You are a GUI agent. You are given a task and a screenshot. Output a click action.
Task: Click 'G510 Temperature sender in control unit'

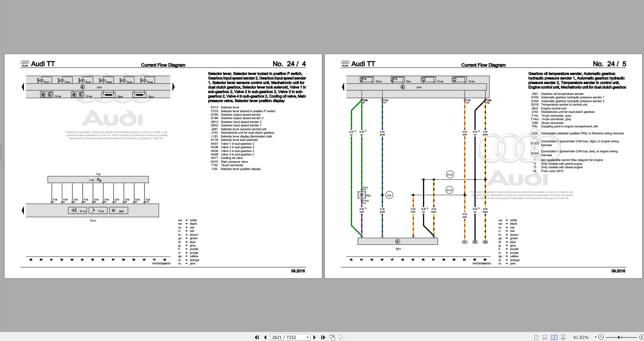click(559, 105)
